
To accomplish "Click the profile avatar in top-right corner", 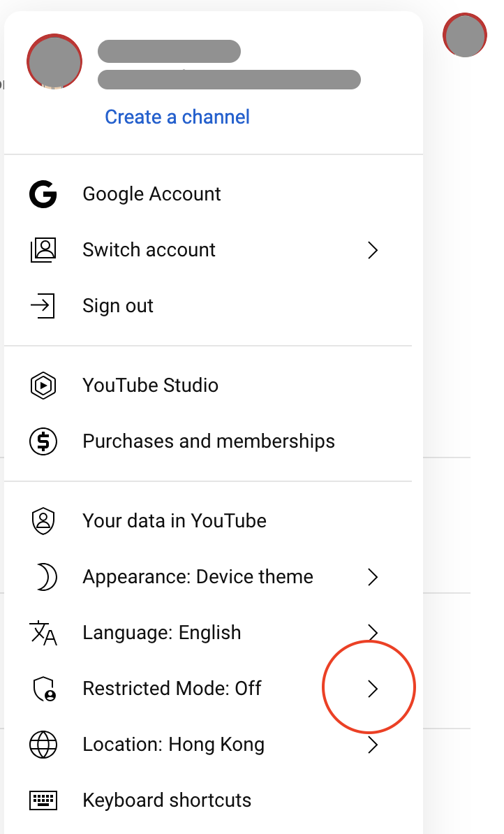I will [465, 35].
